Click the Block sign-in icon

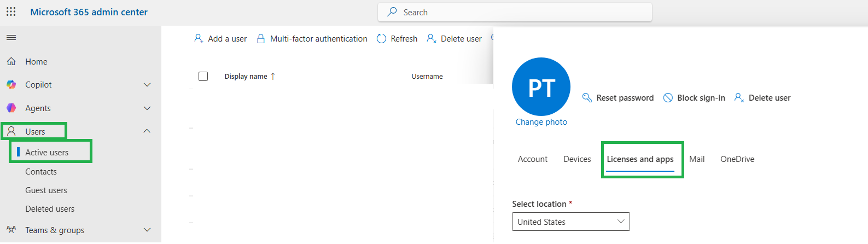(668, 97)
